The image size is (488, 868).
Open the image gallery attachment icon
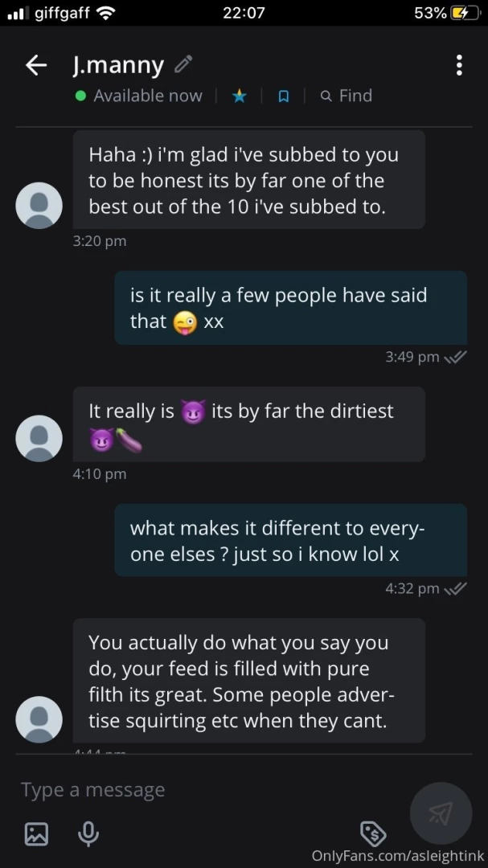pos(36,834)
